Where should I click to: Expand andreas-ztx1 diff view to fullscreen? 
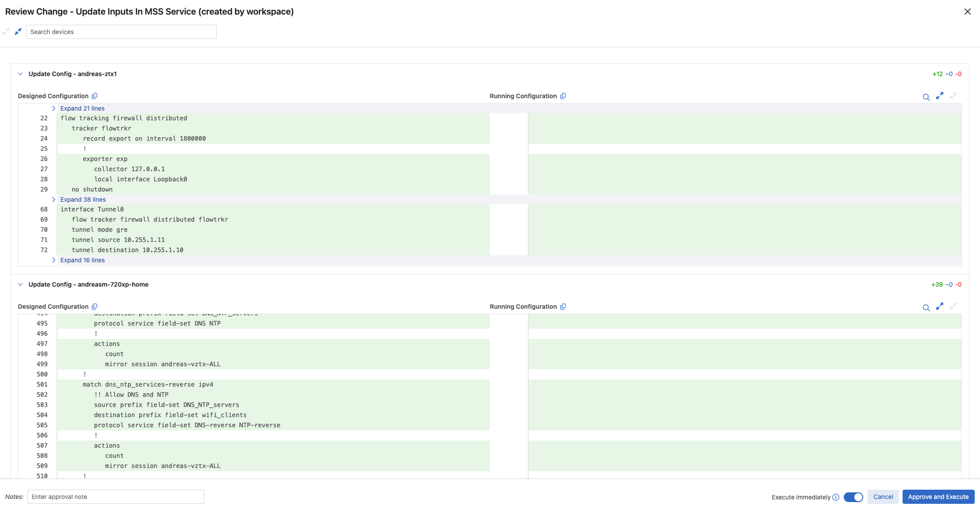coord(940,96)
